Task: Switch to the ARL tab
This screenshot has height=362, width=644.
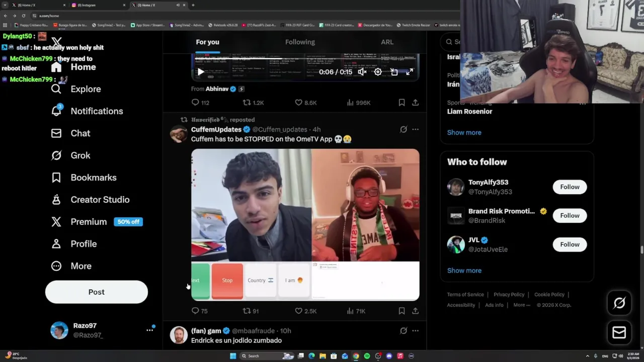Action: (387, 42)
